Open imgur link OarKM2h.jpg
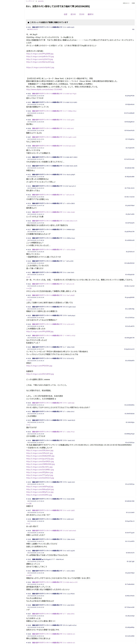Image resolution: width=138 pixels, height=644 pixels. pyautogui.click(x=40, y=462)
